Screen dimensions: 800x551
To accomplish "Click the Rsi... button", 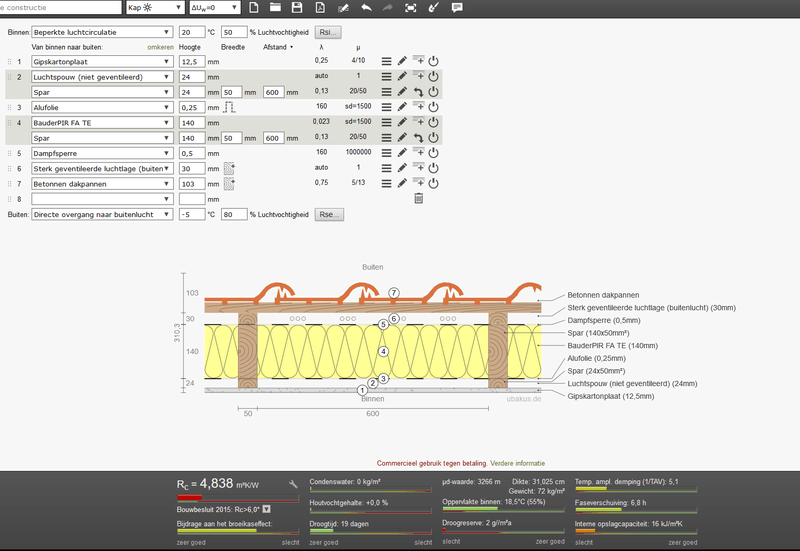I will tap(327, 32).
